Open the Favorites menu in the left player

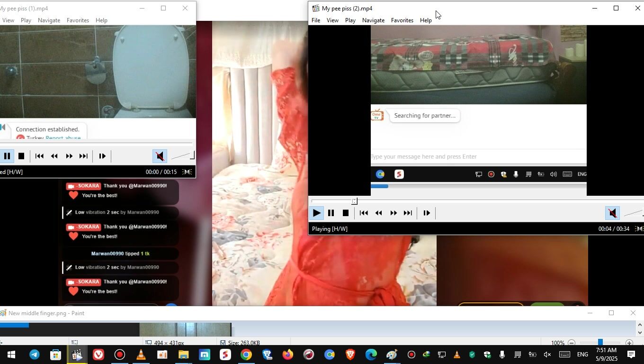(x=78, y=20)
